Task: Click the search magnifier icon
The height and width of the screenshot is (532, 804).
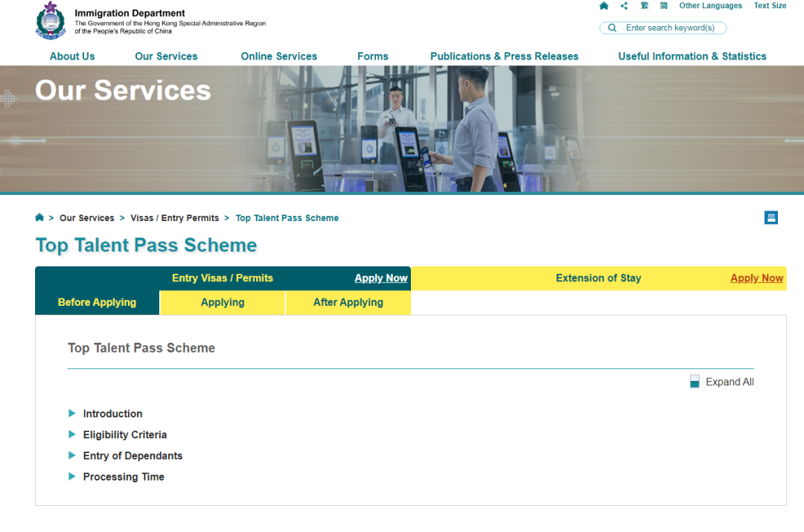Action: [612, 28]
